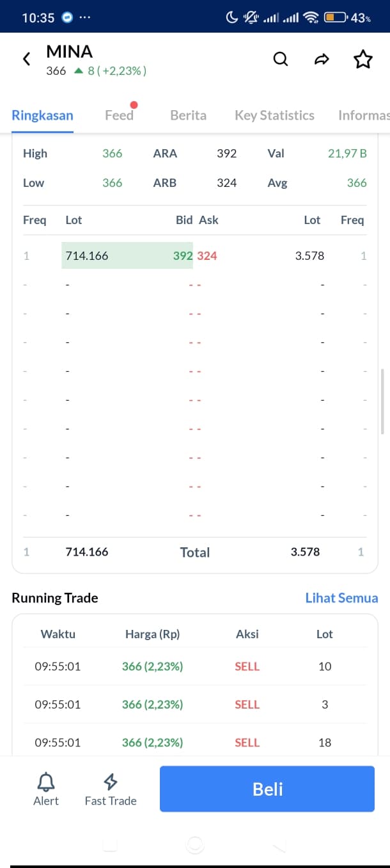The height and width of the screenshot is (868, 390).
Task: Open the search magnifier icon
Action: pyautogui.click(x=281, y=60)
